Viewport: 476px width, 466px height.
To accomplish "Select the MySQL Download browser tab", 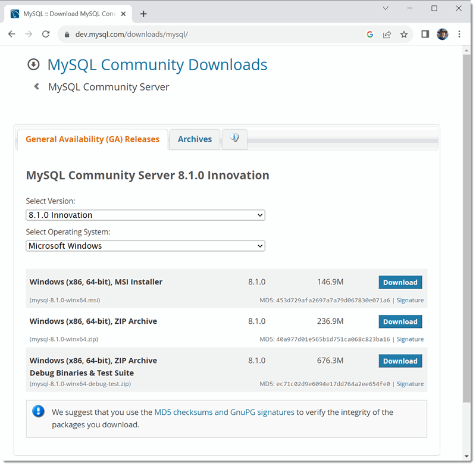I will (x=68, y=14).
